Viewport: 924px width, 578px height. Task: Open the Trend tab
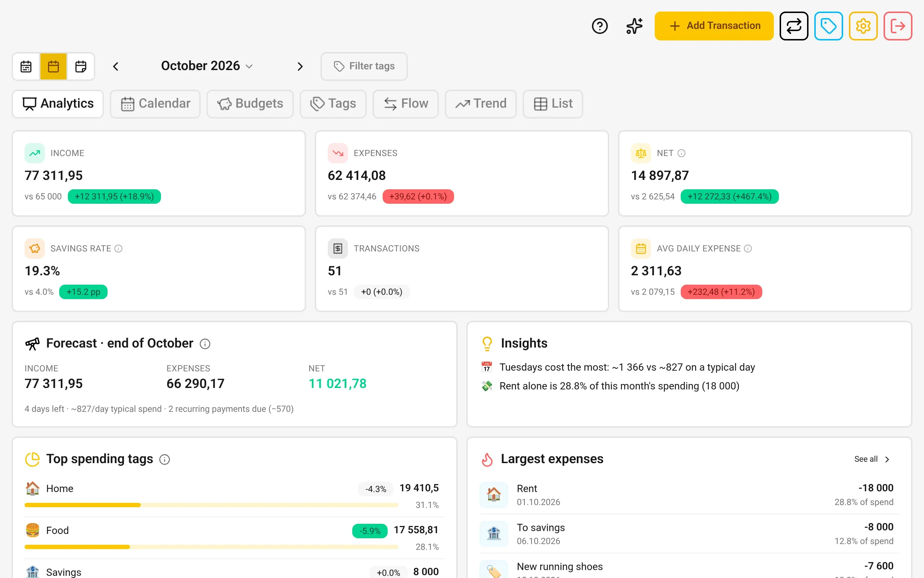click(481, 104)
